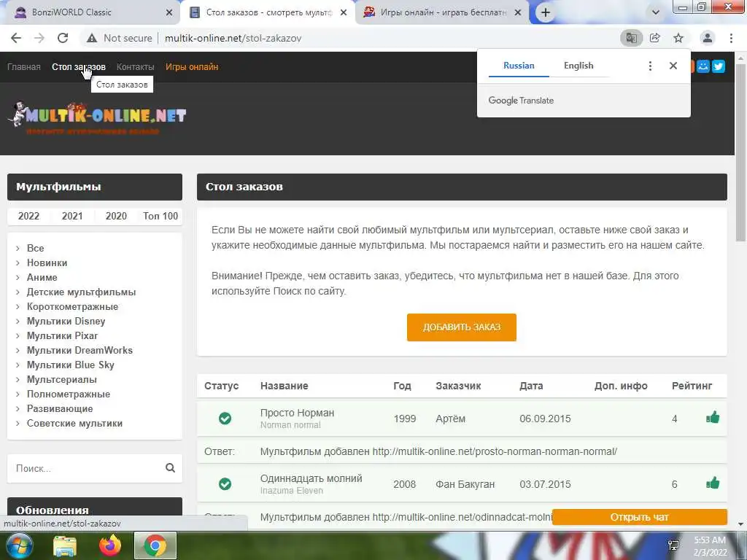Viewport: 747px width, 560px height.
Task: Click the multik-online.net site logo
Action: (x=97, y=118)
